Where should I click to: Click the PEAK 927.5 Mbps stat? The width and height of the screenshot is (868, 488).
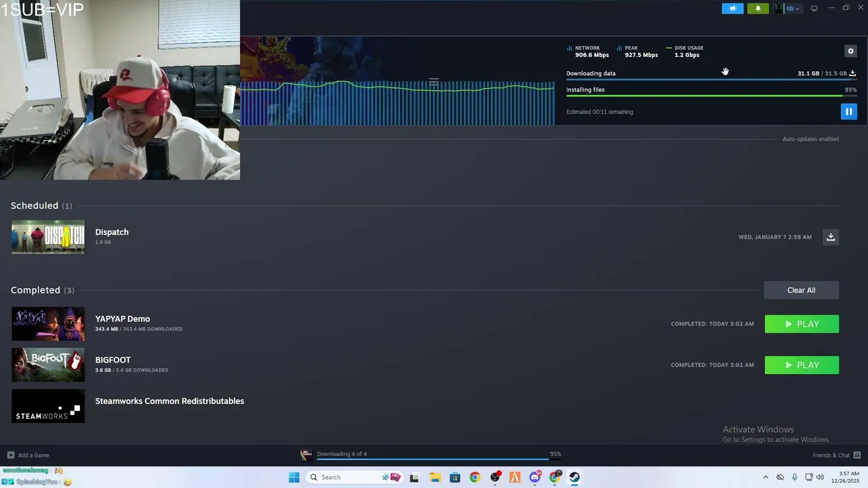click(637, 52)
